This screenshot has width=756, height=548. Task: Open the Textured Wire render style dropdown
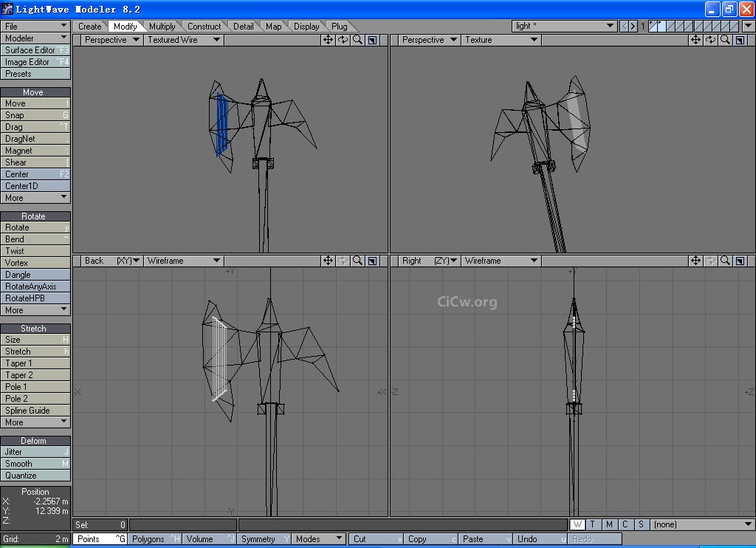[183, 40]
